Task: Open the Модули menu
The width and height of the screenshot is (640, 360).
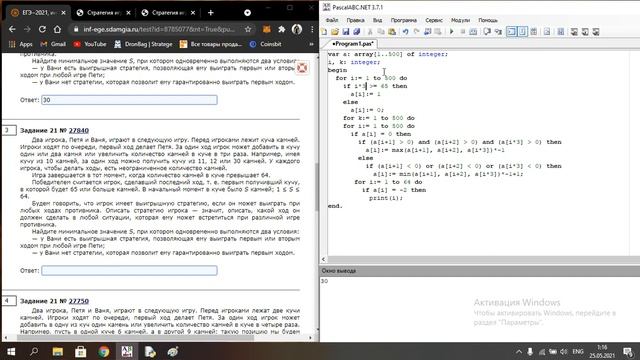Action: 460,20
